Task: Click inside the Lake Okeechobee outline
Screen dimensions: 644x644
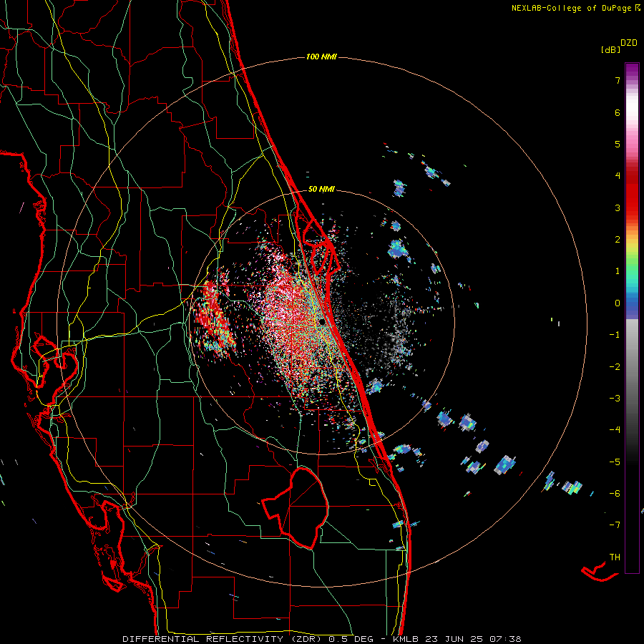Action: (302, 507)
